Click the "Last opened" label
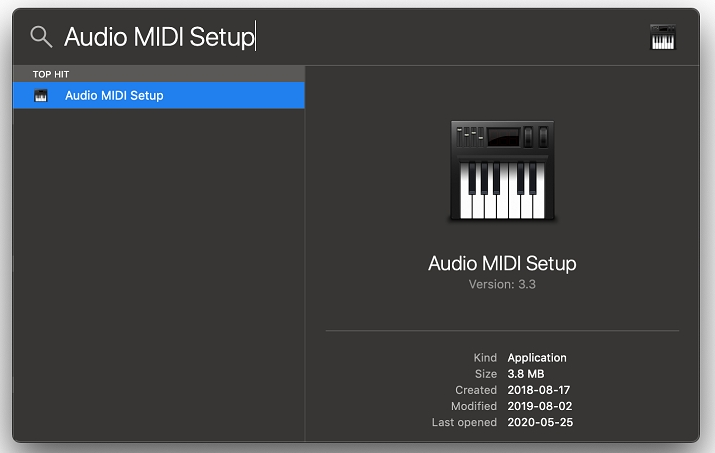715x453 pixels. click(x=464, y=422)
